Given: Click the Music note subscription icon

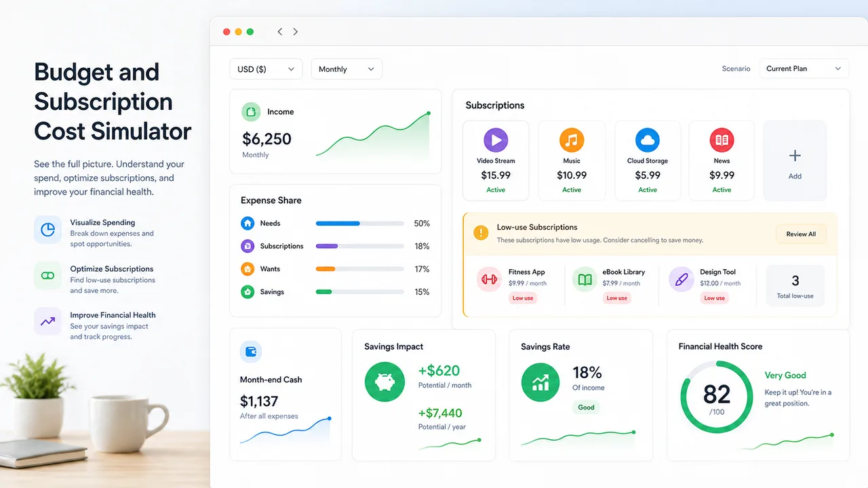Looking at the screenshot, I should 572,140.
